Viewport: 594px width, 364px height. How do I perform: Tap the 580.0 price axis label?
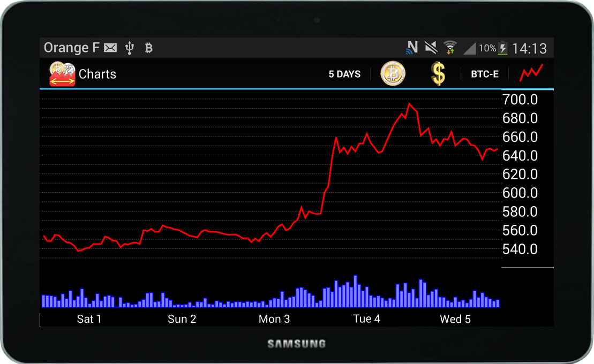click(520, 212)
